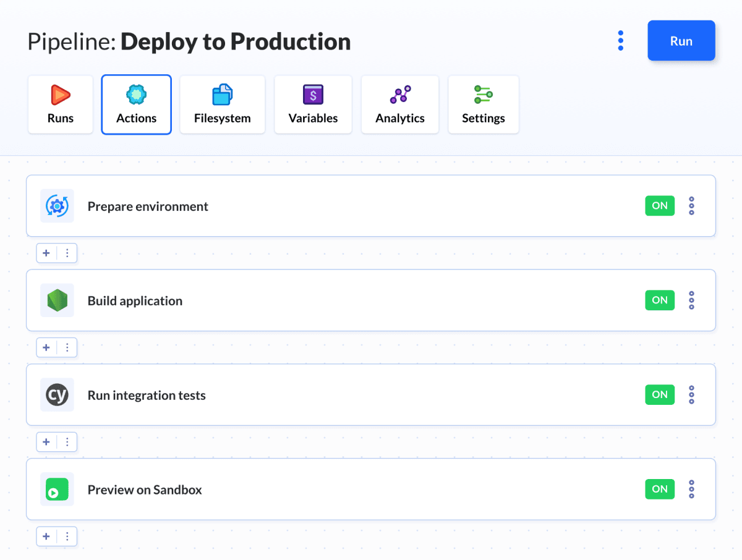This screenshot has height=560, width=742.
Task: Click the Preview on Sandbox green icon
Action: point(57,490)
